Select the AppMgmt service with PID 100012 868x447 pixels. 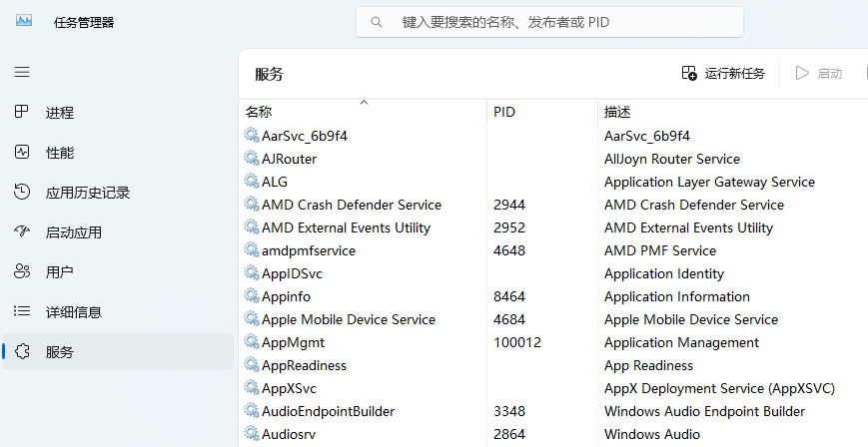pos(553,342)
